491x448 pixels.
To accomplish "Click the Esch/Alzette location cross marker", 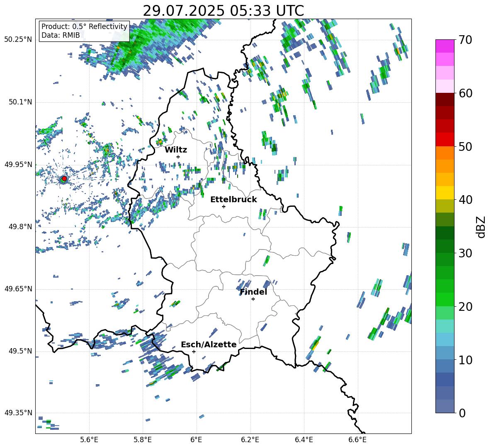I will (x=194, y=351).
